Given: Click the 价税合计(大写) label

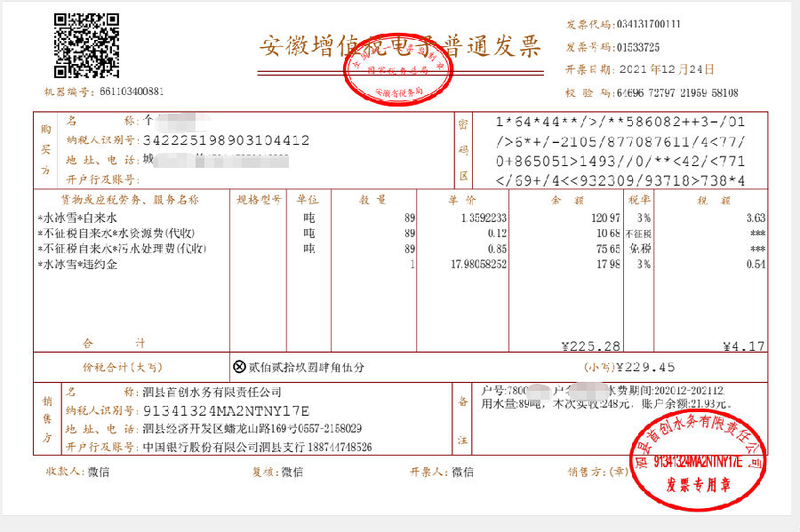Looking at the screenshot, I should pos(123,367).
